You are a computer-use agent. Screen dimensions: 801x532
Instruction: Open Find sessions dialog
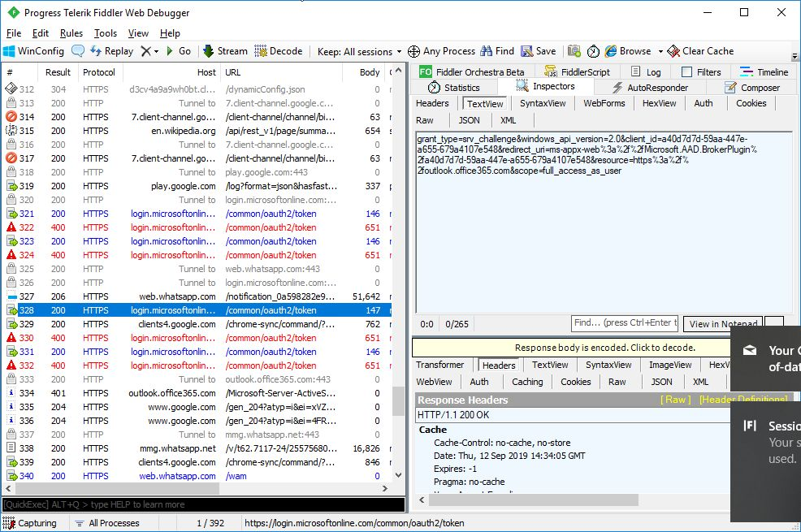(497, 51)
